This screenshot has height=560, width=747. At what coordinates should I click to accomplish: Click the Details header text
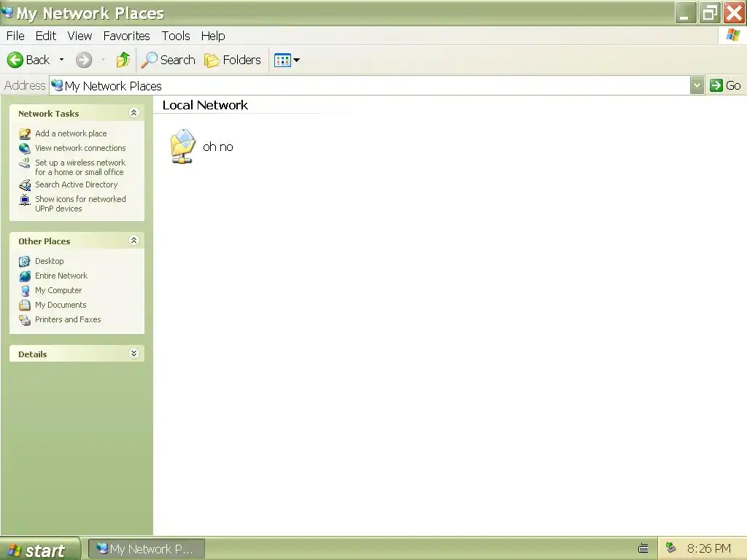click(32, 354)
